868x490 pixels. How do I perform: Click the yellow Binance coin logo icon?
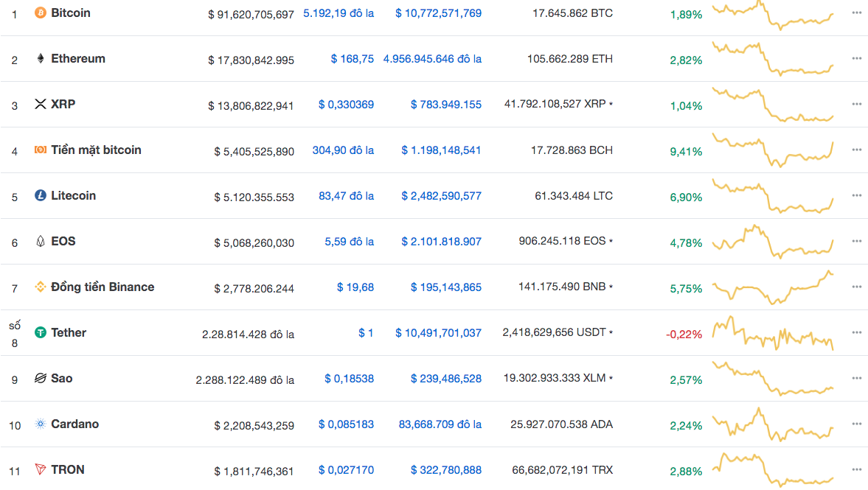(41, 287)
